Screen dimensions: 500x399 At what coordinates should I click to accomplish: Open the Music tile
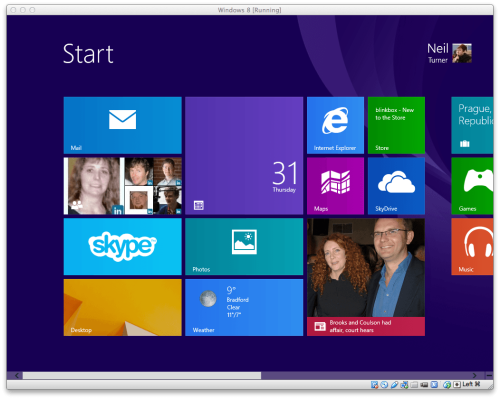tap(472, 247)
